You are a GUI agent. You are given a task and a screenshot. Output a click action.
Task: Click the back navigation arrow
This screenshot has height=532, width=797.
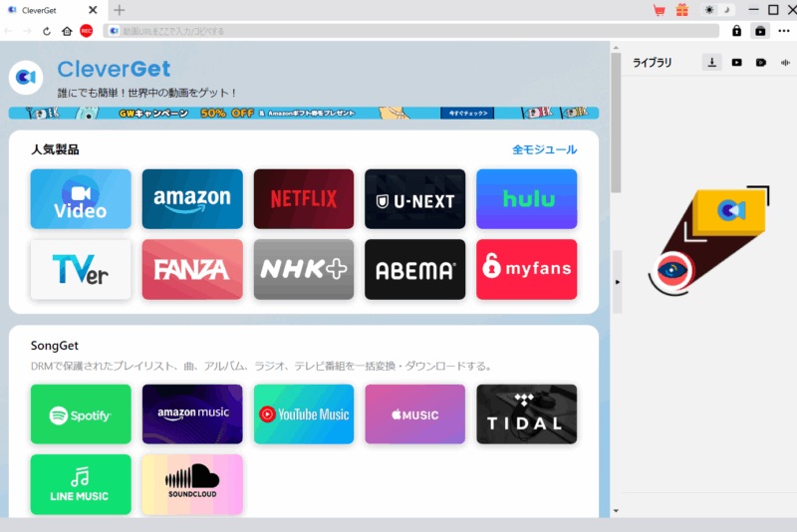pyautogui.click(x=9, y=32)
